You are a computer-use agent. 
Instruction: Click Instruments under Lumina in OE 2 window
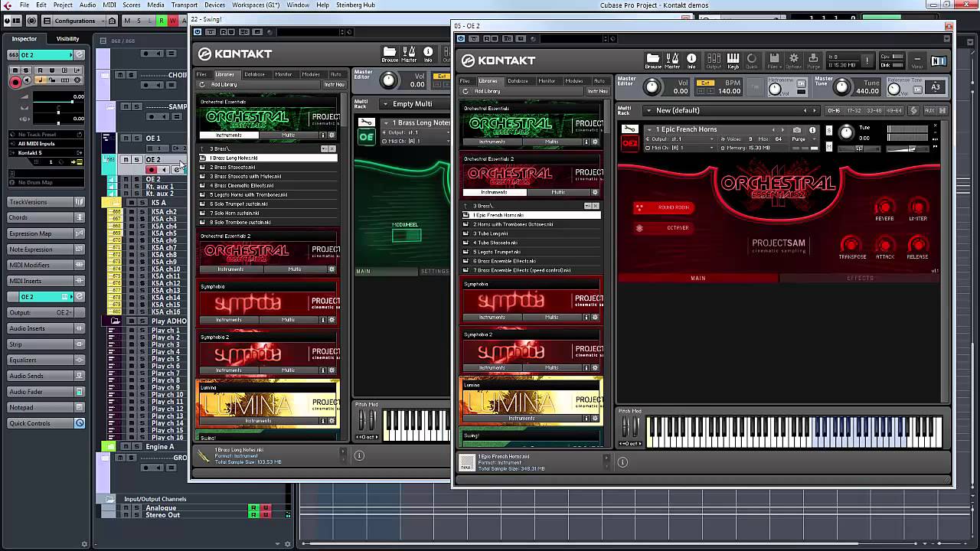(521, 419)
